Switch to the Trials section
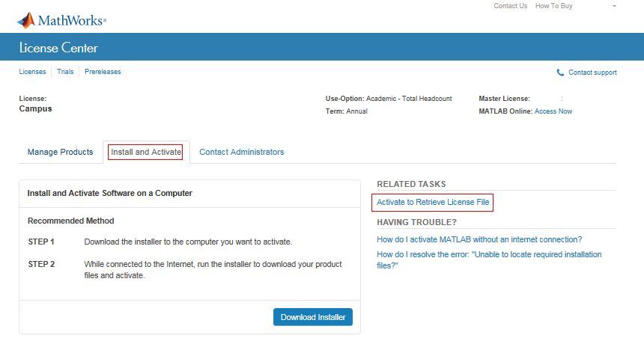The width and height of the screenshot is (644, 344). (x=65, y=72)
